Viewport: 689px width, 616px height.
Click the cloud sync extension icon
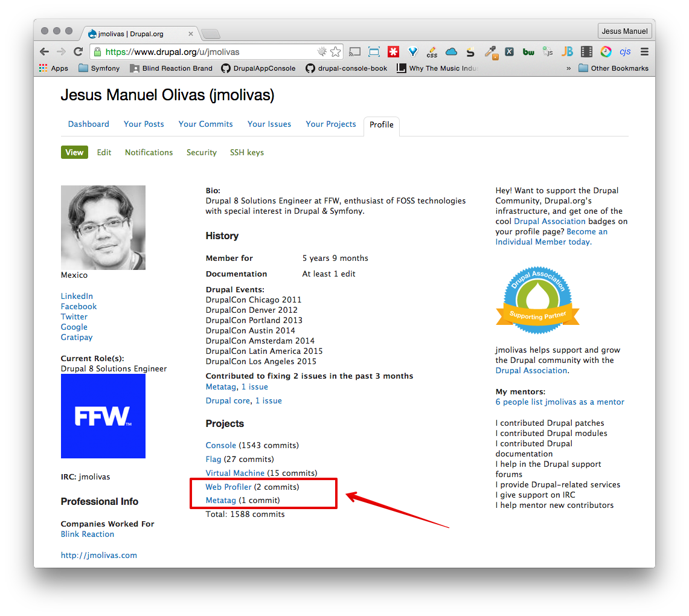pos(451,52)
